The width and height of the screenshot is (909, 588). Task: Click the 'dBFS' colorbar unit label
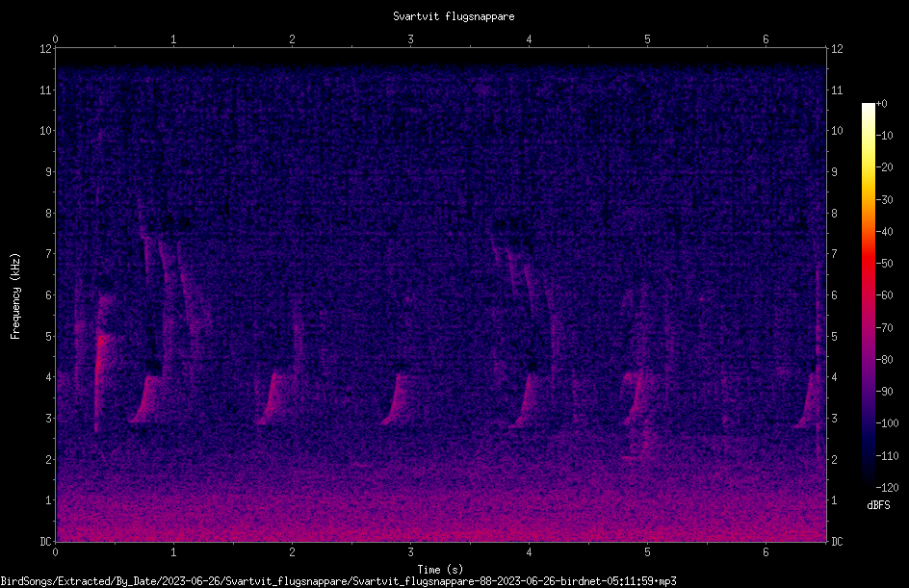coord(878,505)
